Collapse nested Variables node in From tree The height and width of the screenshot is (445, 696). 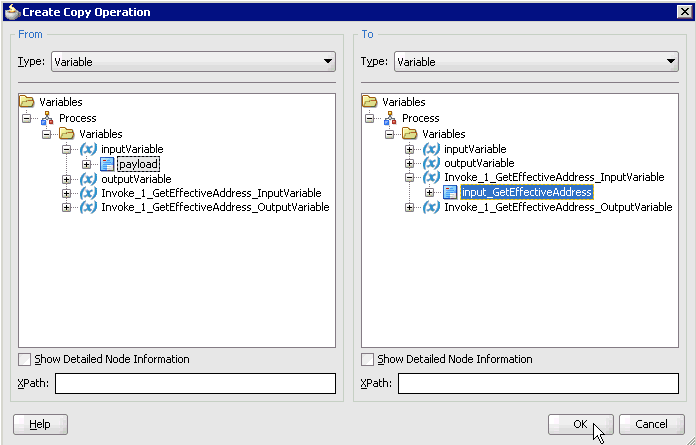pos(46,134)
